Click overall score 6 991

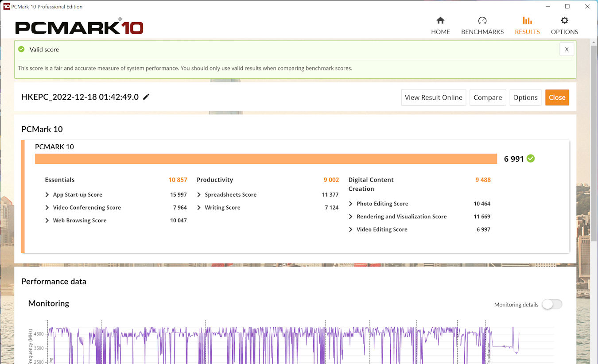tap(514, 159)
